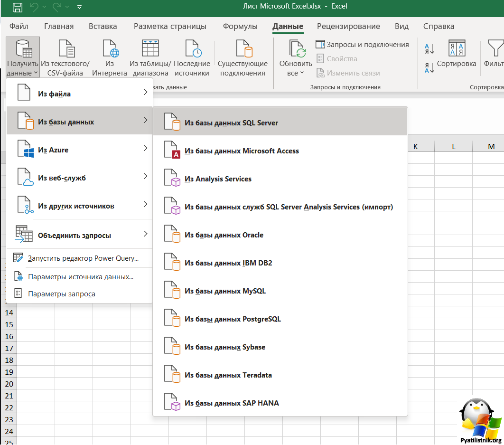Click the Из Analysis Services cube icon
504x445 pixels.
coord(172,178)
